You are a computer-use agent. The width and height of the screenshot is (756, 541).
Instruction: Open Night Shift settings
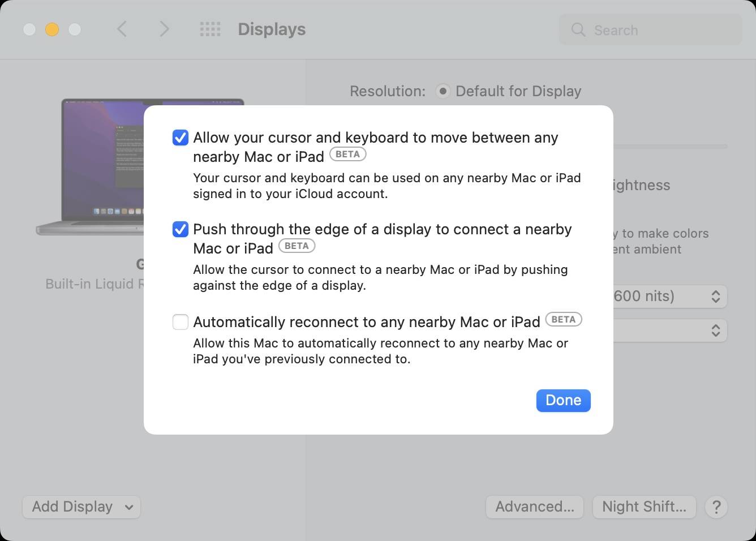point(643,506)
